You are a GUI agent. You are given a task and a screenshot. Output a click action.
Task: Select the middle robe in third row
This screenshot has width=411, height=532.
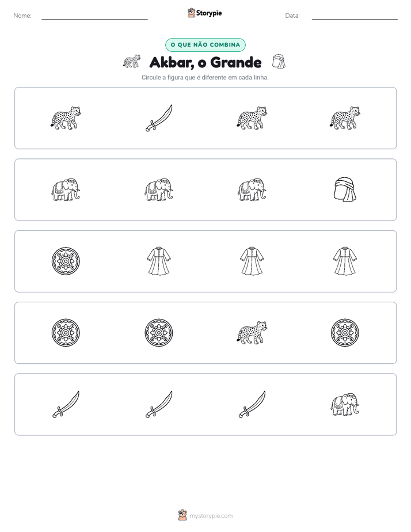click(252, 261)
